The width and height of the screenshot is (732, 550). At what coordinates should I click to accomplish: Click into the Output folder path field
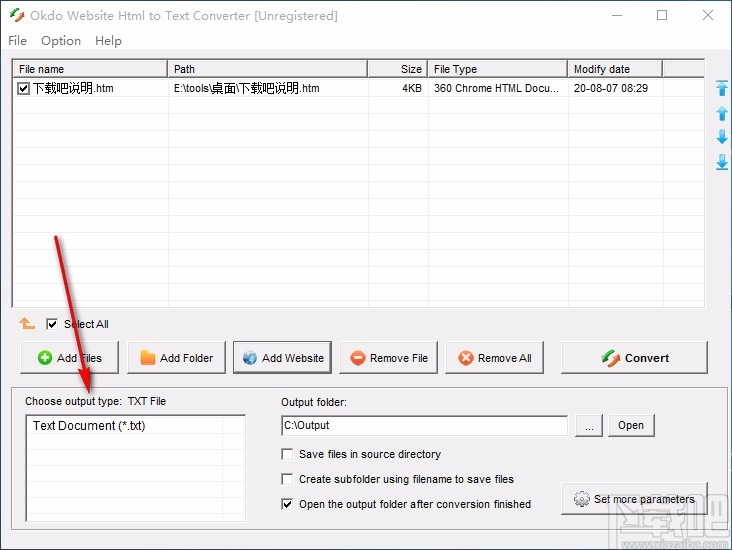coord(424,425)
